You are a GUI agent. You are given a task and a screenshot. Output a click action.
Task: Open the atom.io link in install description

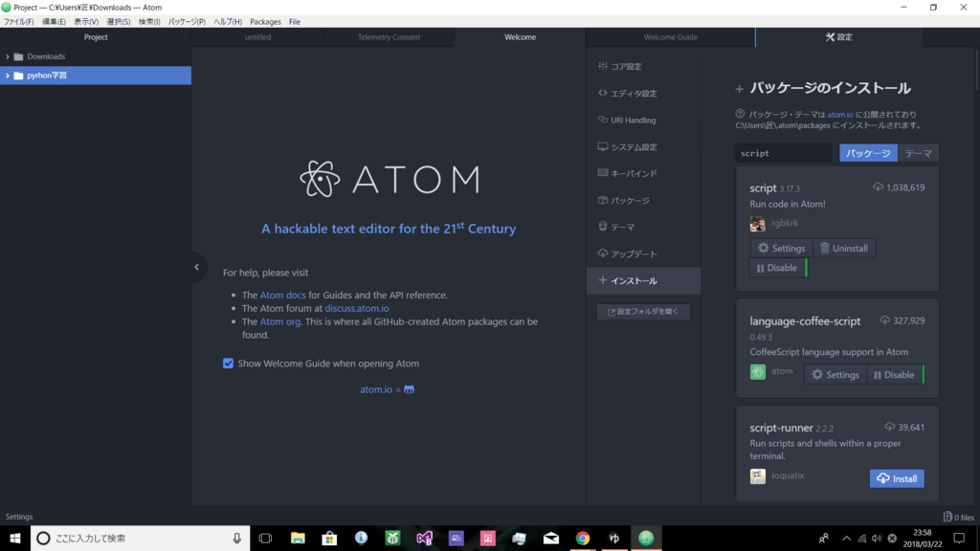point(840,115)
